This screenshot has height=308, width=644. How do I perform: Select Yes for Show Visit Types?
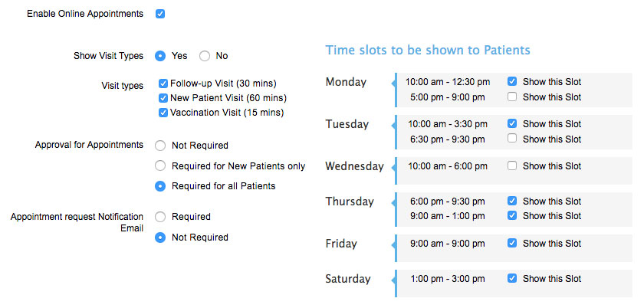(160, 56)
